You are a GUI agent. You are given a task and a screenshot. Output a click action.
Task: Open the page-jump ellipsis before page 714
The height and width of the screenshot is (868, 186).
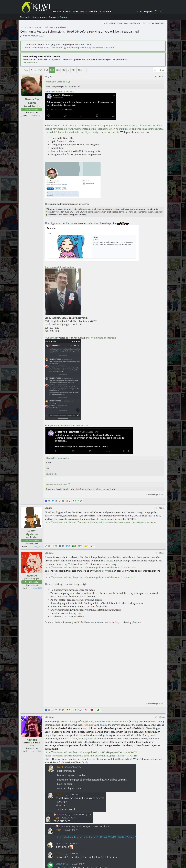click(x=68, y=70)
